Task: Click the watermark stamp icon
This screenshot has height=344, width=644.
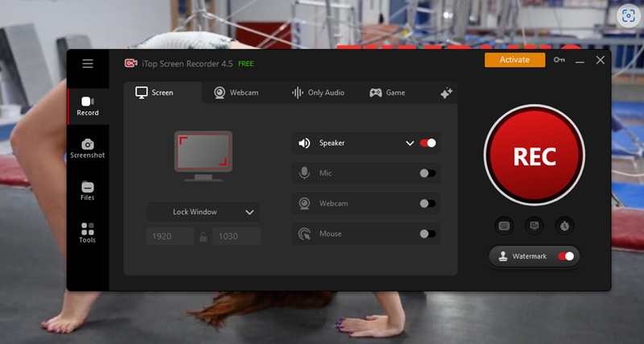Action: pos(502,256)
